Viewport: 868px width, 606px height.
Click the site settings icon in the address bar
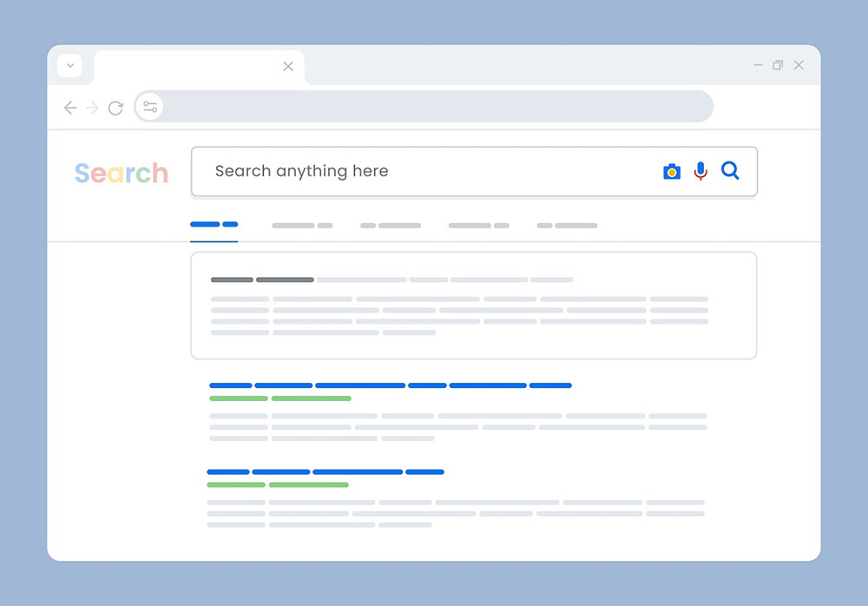(149, 106)
